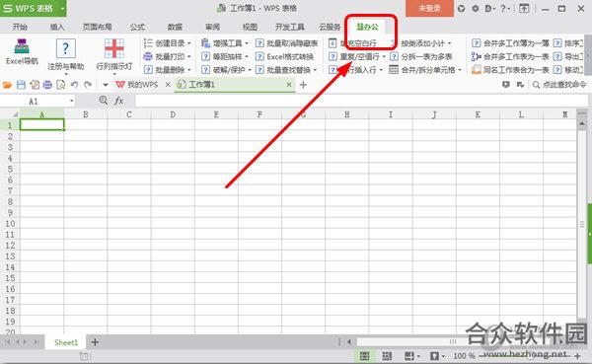Click the save disk icon
Viewport: 592px width, 364px height.
(21, 85)
